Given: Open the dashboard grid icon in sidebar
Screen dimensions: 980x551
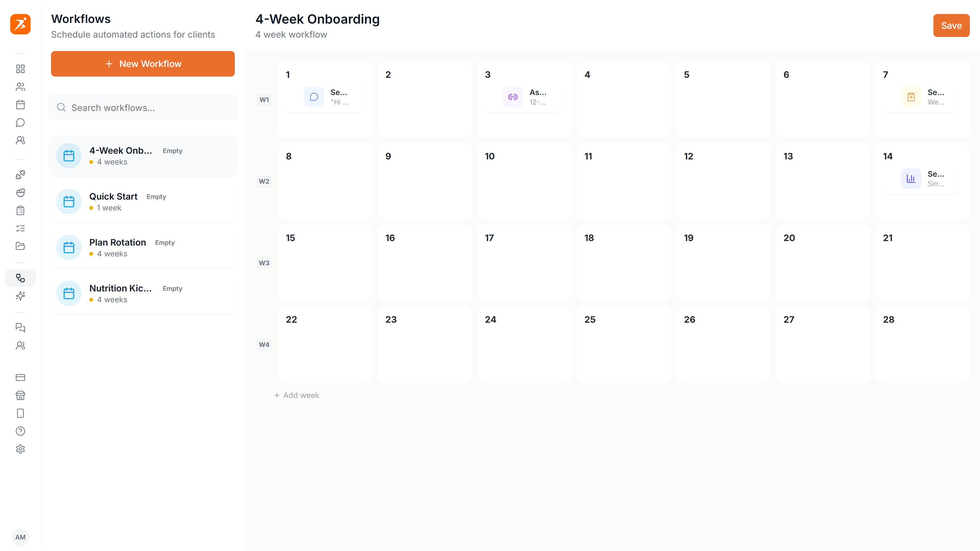Looking at the screenshot, I should [x=20, y=69].
